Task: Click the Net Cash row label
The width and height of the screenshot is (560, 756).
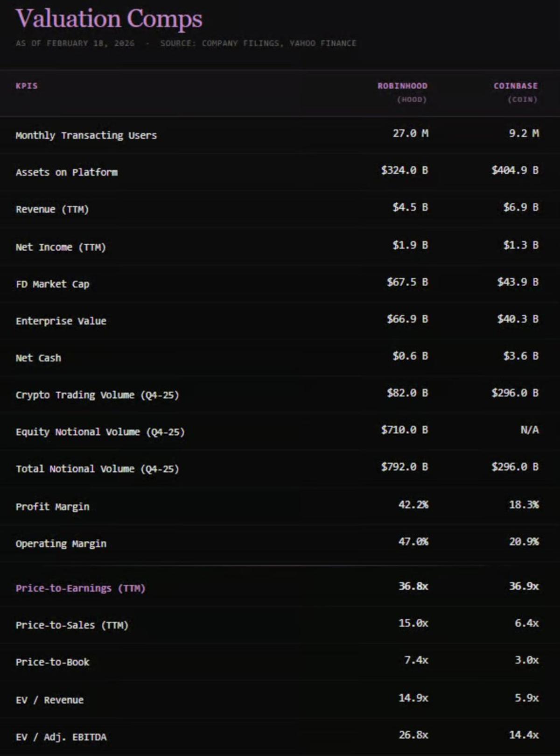Action: point(38,358)
